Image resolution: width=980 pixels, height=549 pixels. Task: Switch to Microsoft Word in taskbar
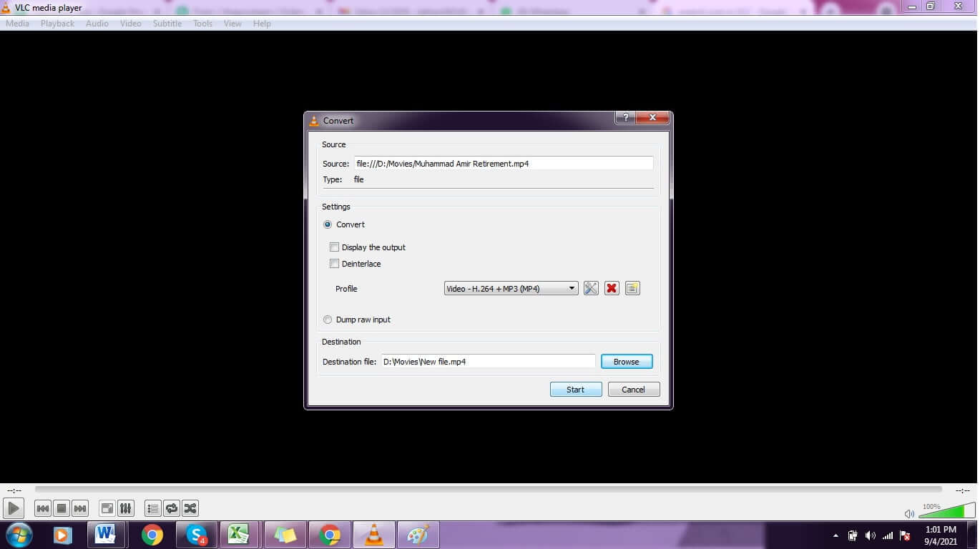pos(106,535)
